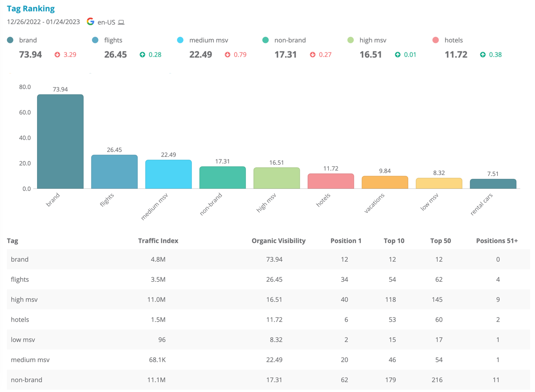The height and width of the screenshot is (392, 535).
Task: Click the date range 12/26/2022 - 01/24/2023
Action: [43, 22]
